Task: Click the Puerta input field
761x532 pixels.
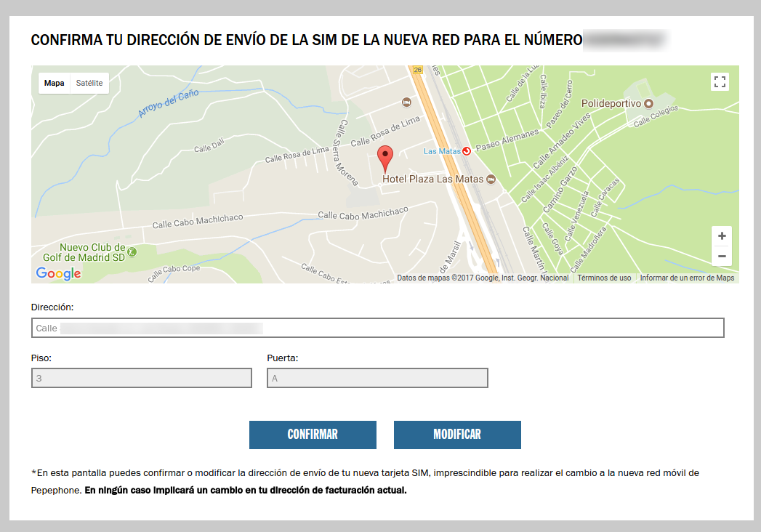Action: tap(377, 378)
